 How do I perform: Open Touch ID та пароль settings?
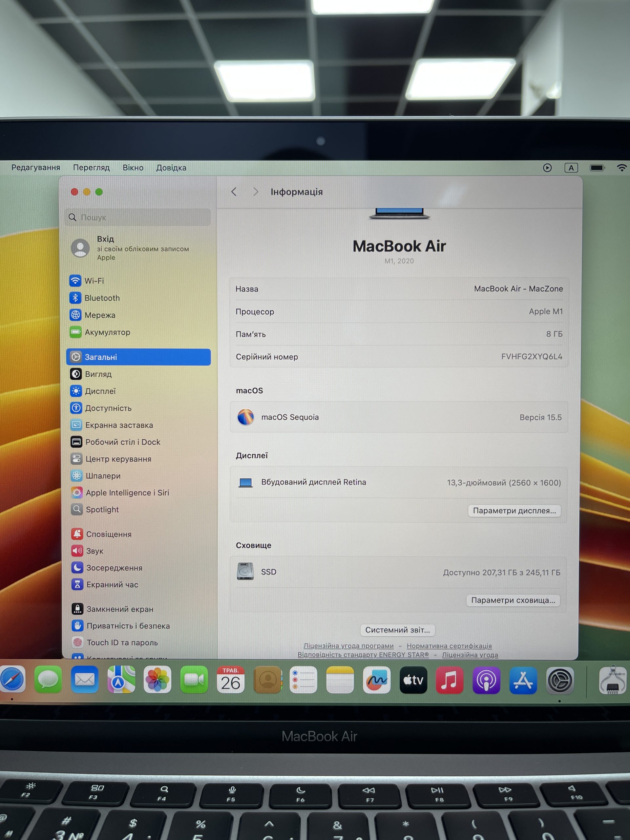point(115,642)
